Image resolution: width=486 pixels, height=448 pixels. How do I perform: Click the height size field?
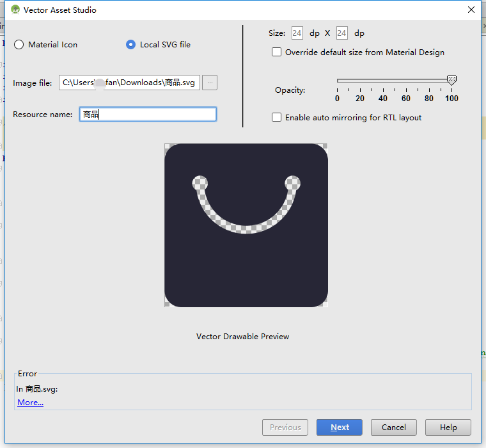pos(342,33)
